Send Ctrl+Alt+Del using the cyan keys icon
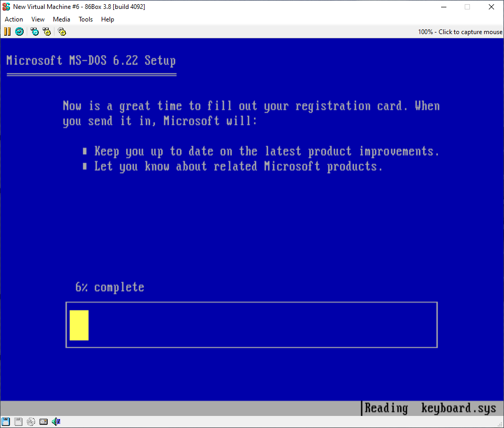Viewport: 504px width, 428px height. point(35,31)
